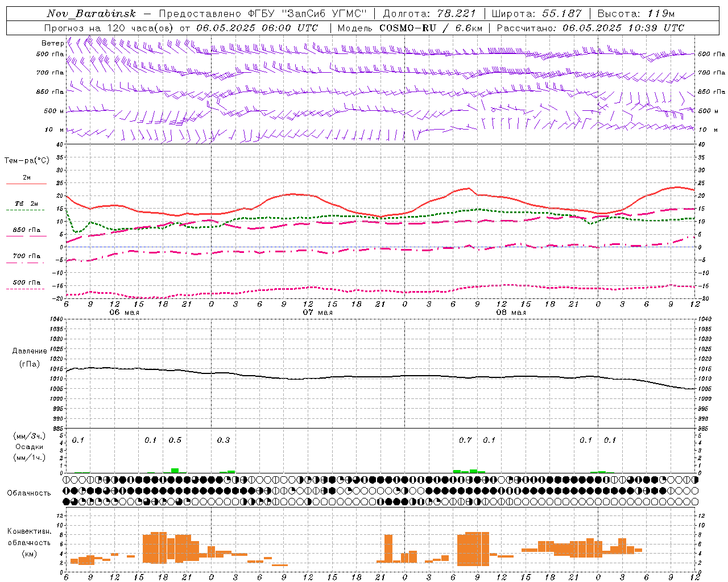Click the Давление pressure panel label
728x582 pixels.
pyautogui.click(x=29, y=351)
